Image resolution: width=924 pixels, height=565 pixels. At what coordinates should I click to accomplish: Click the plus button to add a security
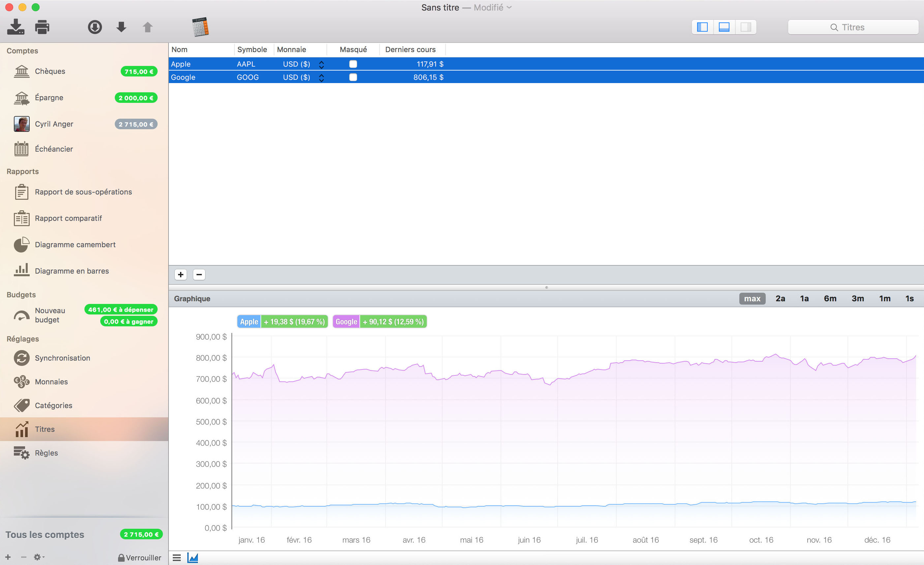[181, 275]
